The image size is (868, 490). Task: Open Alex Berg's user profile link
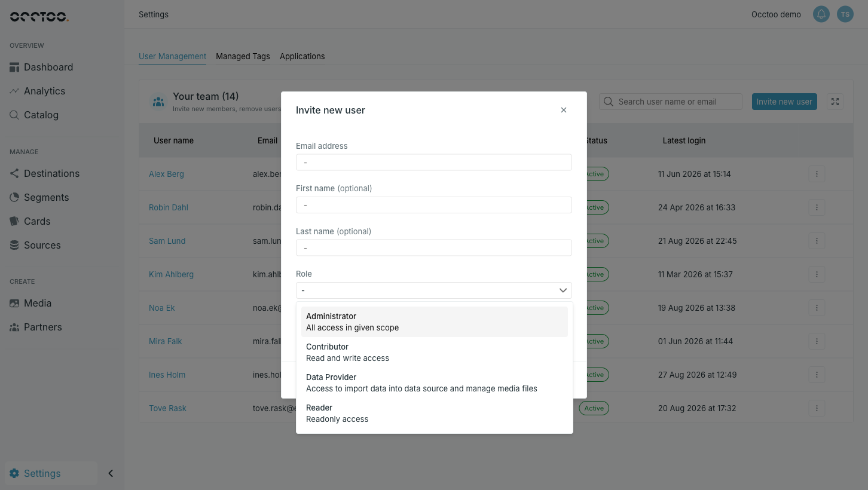[x=166, y=174]
